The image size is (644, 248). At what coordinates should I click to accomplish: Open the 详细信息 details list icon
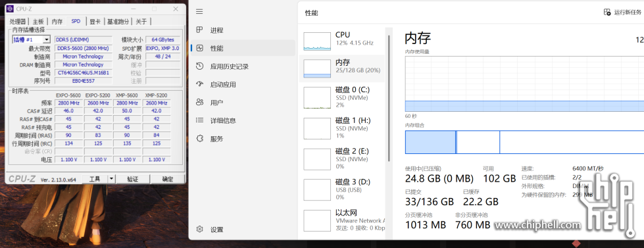tap(199, 120)
